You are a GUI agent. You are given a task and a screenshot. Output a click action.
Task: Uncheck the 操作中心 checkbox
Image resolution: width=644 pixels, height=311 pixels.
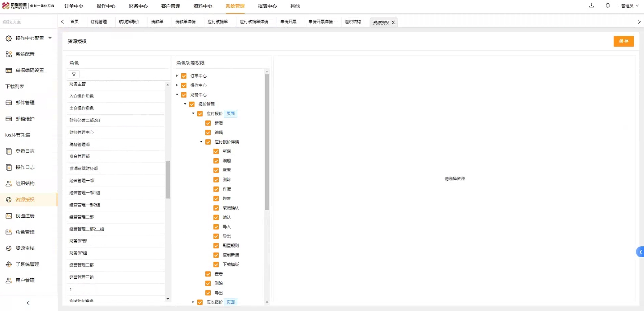(184, 85)
